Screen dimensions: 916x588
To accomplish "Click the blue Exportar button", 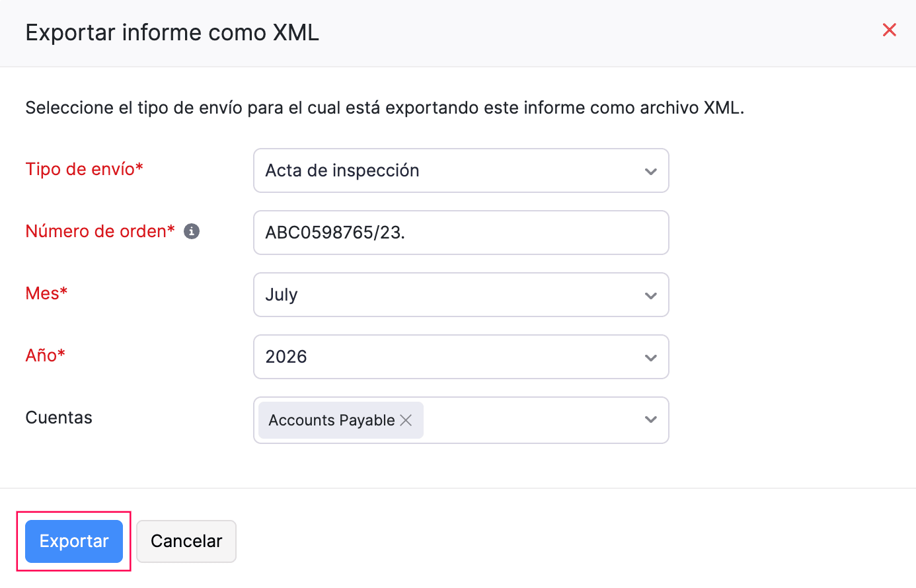I will pos(74,541).
